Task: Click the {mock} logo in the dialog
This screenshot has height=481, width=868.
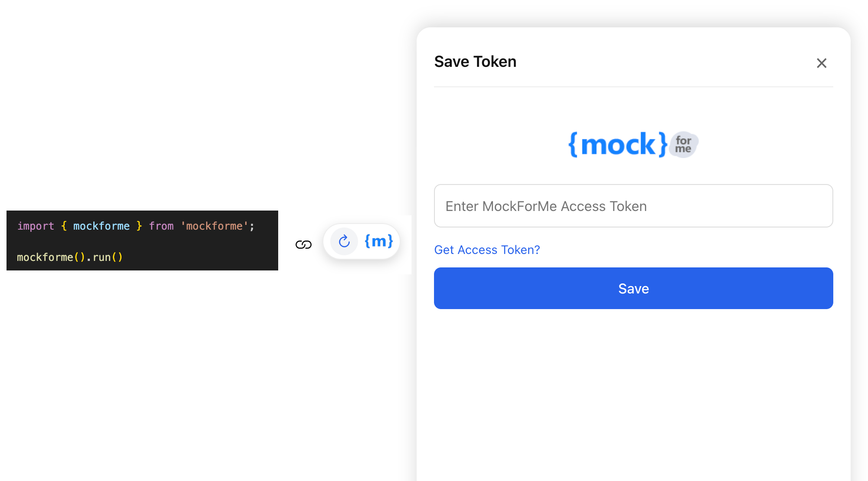Action: [x=616, y=145]
